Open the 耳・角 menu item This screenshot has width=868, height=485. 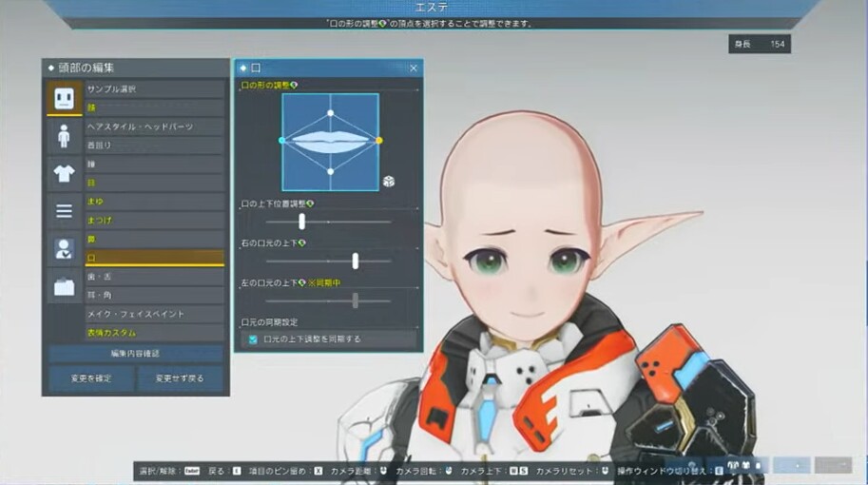pos(154,295)
